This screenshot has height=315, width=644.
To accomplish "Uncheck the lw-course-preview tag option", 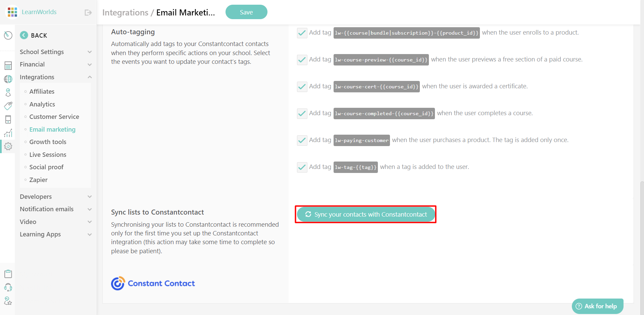I will click(302, 59).
